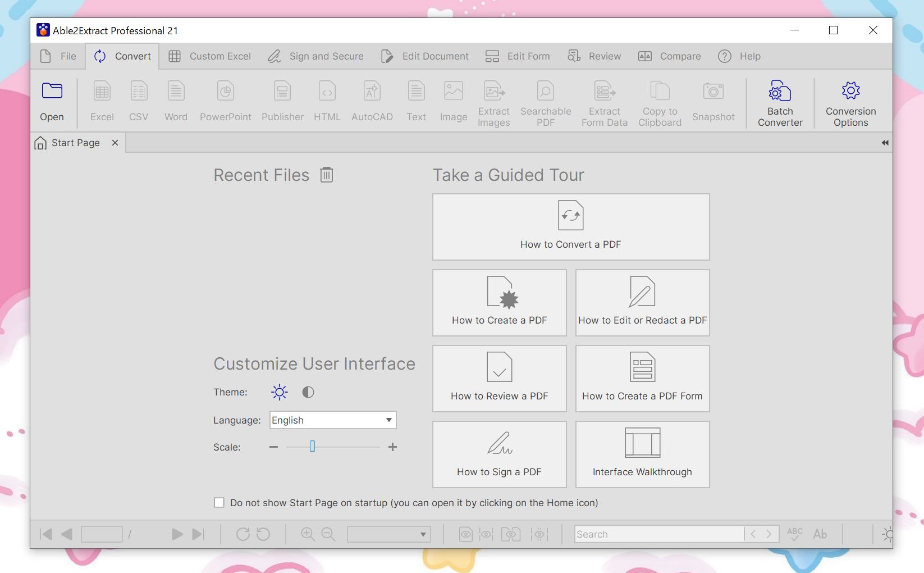Clear recent files with trash icon
Viewport: 924px width, 573px height.
pyautogui.click(x=327, y=175)
